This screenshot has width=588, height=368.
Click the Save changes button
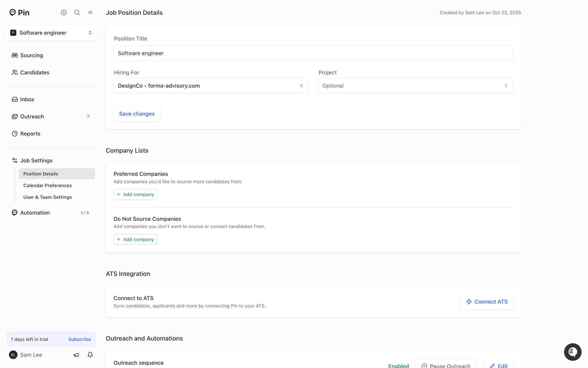pos(137,114)
